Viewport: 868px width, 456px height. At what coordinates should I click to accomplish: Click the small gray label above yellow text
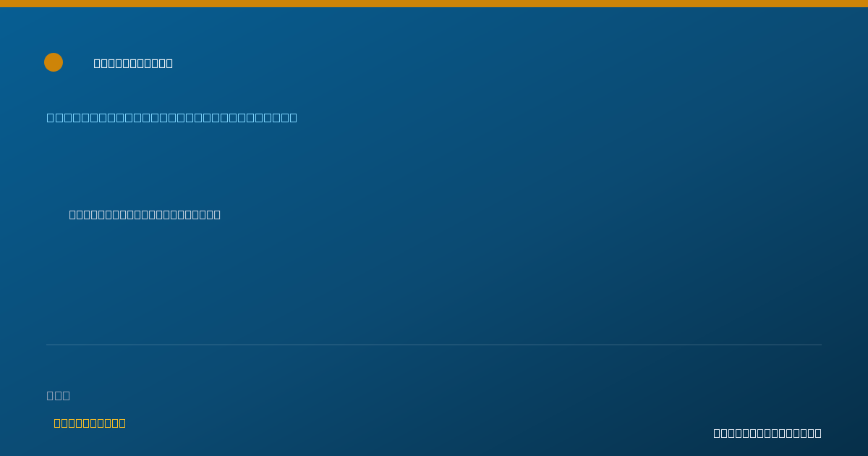point(59,395)
